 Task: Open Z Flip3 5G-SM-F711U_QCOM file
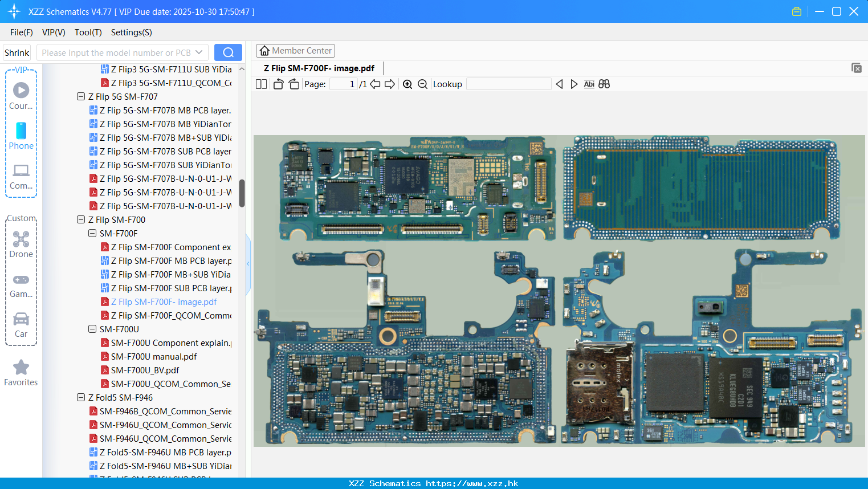click(x=166, y=83)
